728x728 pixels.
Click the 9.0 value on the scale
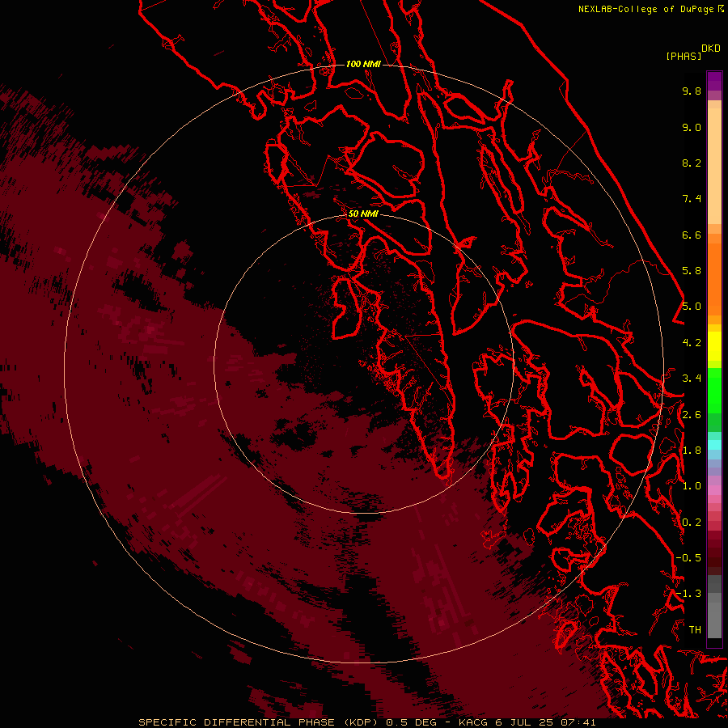pos(692,127)
